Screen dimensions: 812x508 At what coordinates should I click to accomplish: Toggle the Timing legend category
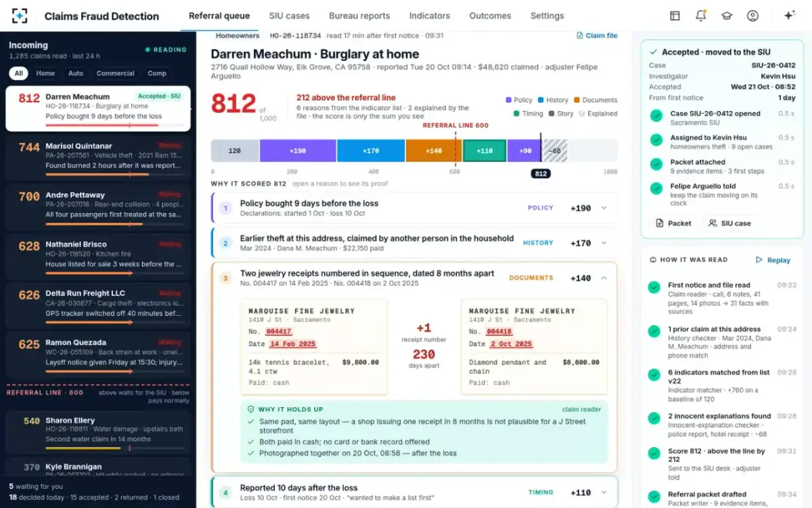528,114
